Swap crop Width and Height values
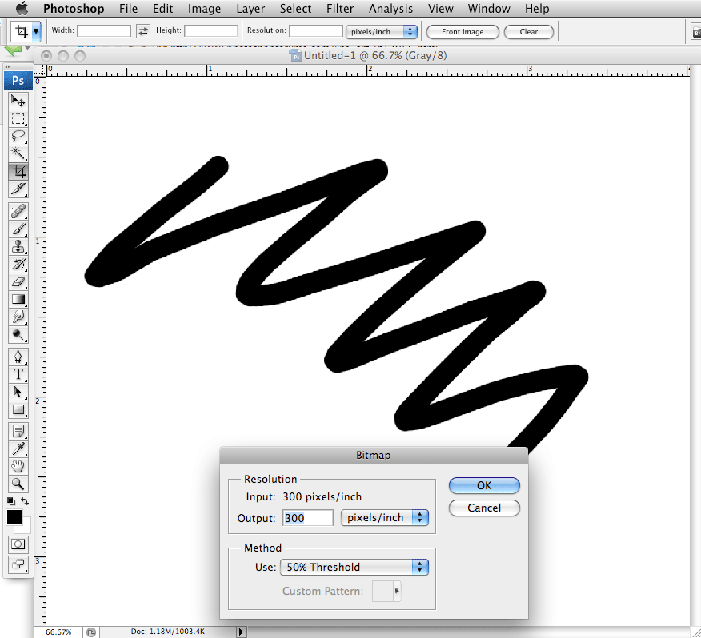 (142, 32)
